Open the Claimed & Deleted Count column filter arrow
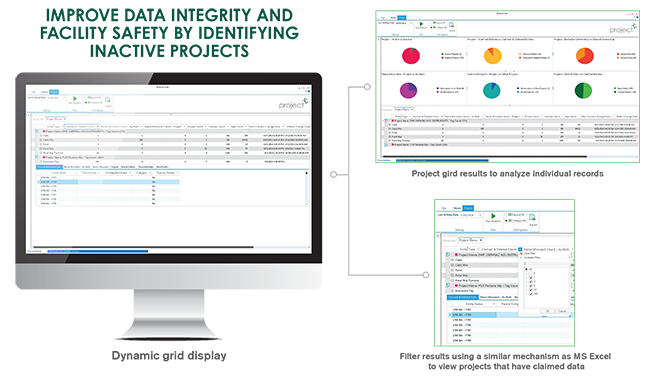The image size is (650, 378). point(520,249)
